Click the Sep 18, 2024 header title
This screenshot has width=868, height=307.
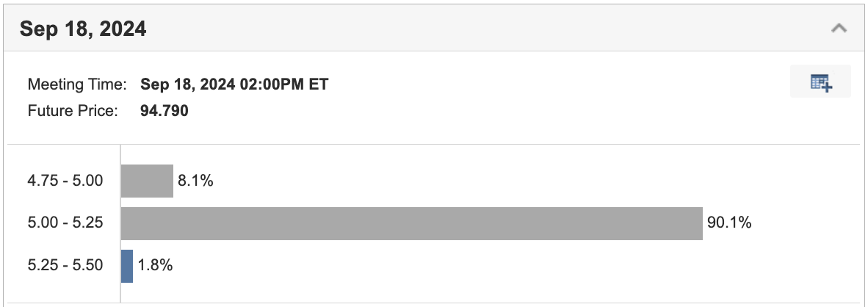click(83, 29)
